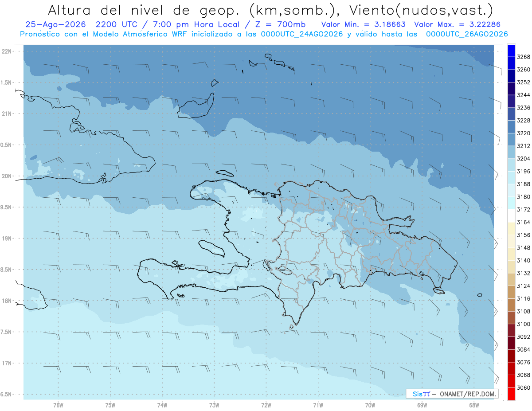Click the '69W' longitude label
Image resolution: width=532 pixels, height=411 pixels.
click(422, 405)
